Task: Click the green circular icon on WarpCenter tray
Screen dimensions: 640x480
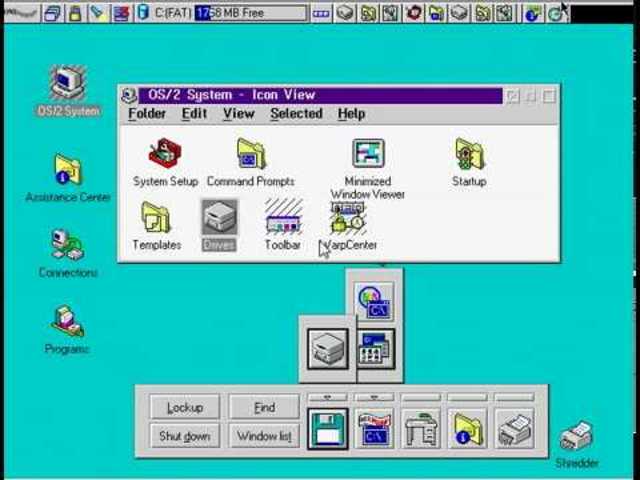Action: pos(555,14)
